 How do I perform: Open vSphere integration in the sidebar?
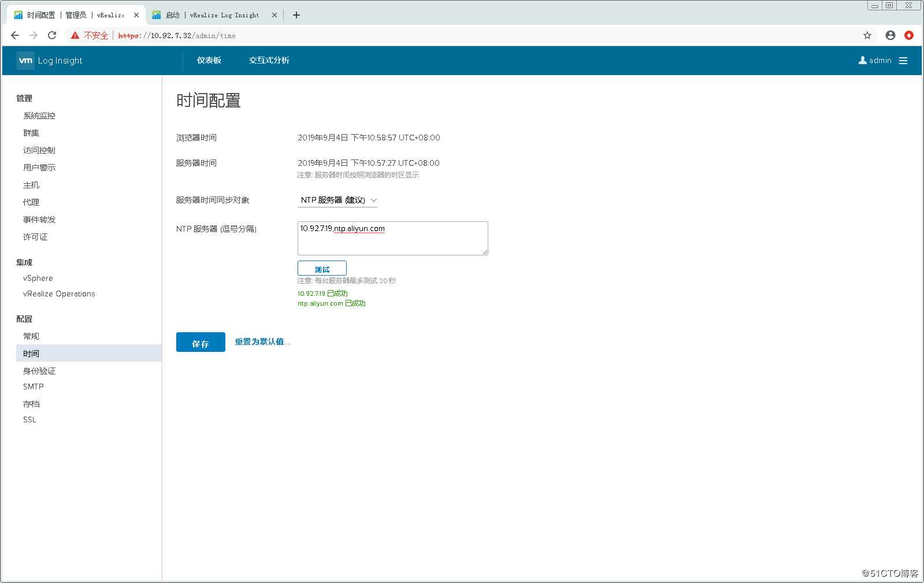tap(38, 278)
